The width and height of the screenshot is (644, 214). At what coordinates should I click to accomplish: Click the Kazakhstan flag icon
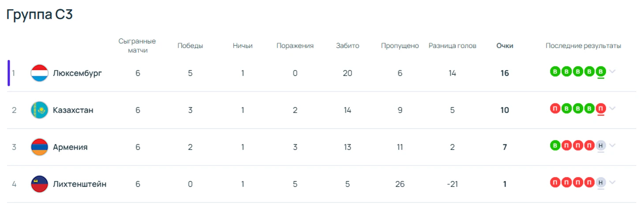coord(39,110)
